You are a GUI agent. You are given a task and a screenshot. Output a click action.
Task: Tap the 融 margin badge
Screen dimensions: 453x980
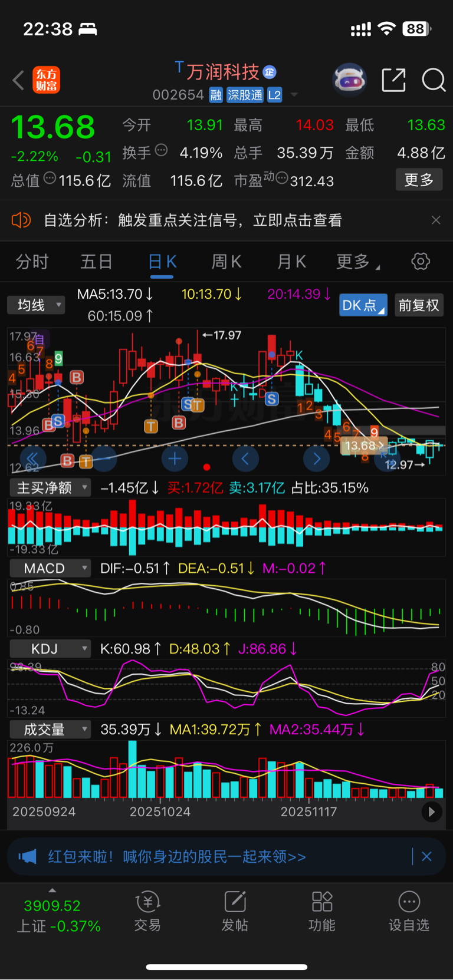point(216,95)
